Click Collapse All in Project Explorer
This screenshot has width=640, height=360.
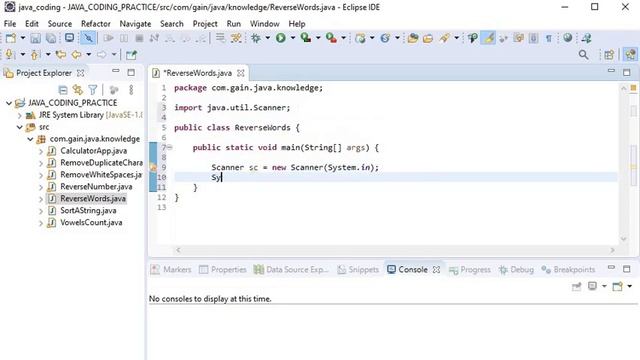pyautogui.click(x=63, y=90)
